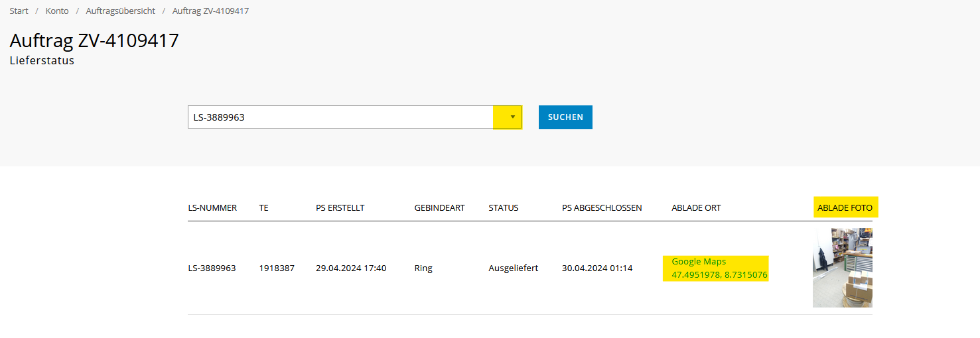
Task: Select the Auftrag ZV-4109417 breadcrumb item
Action: click(210, 11)
